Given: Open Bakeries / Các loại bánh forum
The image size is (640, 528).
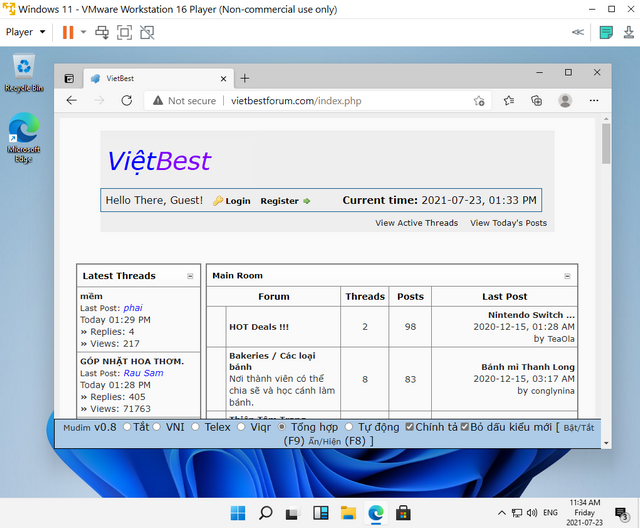Looking at the screenshot, I should click(272, 361).
